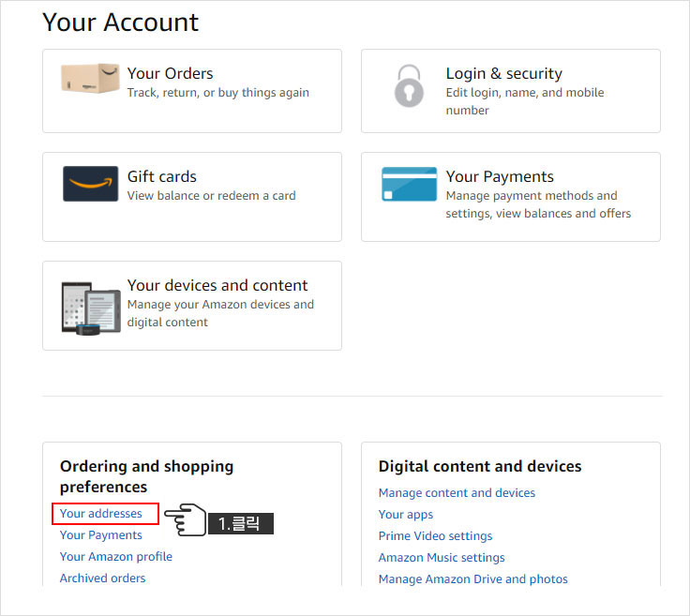This screenshot has width=690, height=616.
Task: Click the Kindle devices and content icon
Action: tap(90, 306)
